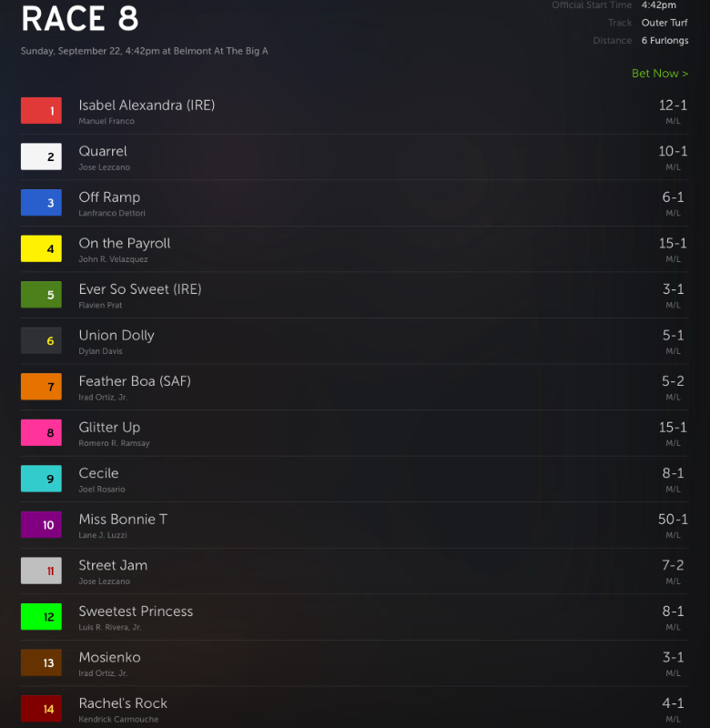Select the orange number 7 badge
Screen dimensions: 710x728
tap(41, 386)
